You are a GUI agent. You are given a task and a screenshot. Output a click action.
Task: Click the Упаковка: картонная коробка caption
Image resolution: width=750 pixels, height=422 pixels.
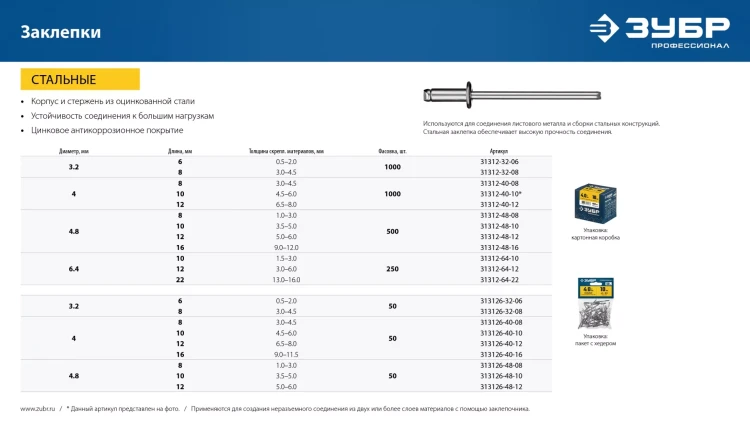[596, 233]
